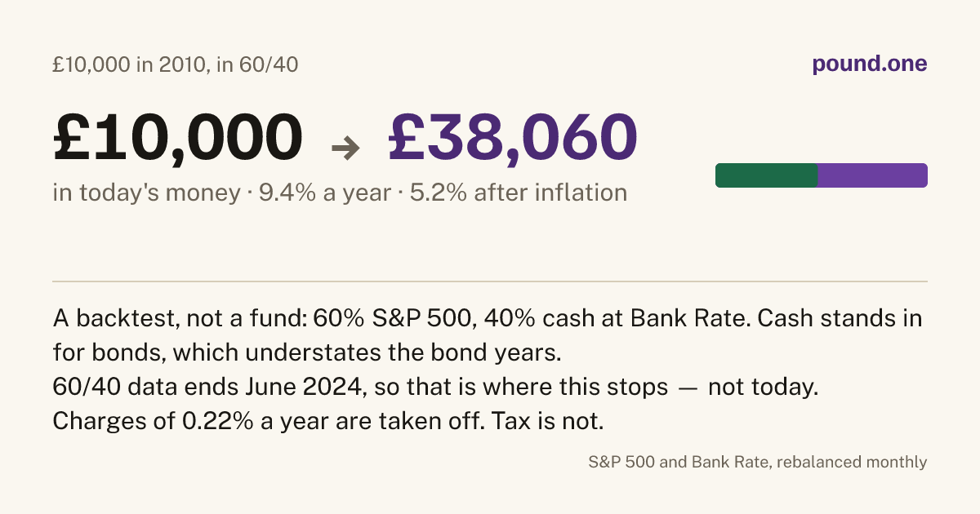The image size is (980, 514).
Task: Select the £38,060 result figure
Action: coord(513,136)
